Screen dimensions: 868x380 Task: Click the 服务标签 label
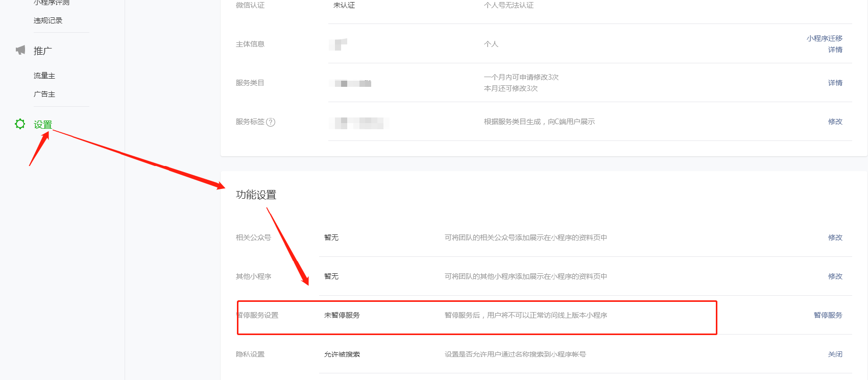coord(250,122)
